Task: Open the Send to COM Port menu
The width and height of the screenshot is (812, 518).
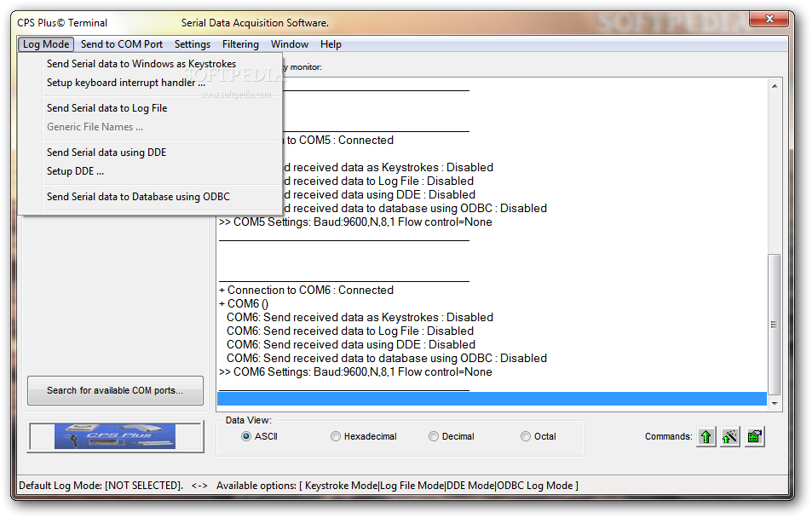Action: (122, 44)
